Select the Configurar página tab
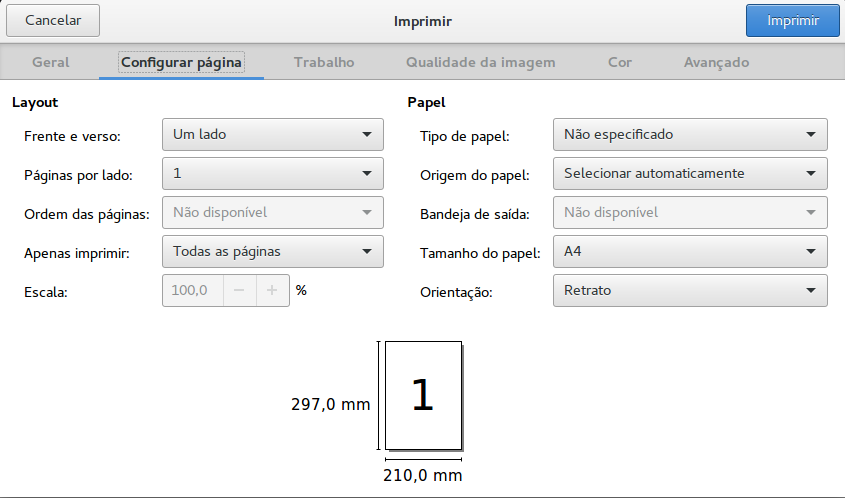 (181, 63)
